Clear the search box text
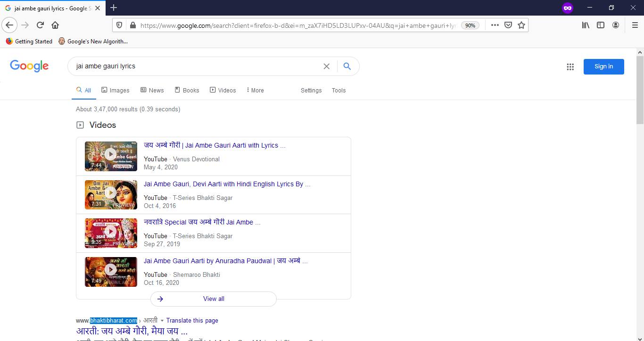This screenshot has width=644, height=341. click(326, 67)
